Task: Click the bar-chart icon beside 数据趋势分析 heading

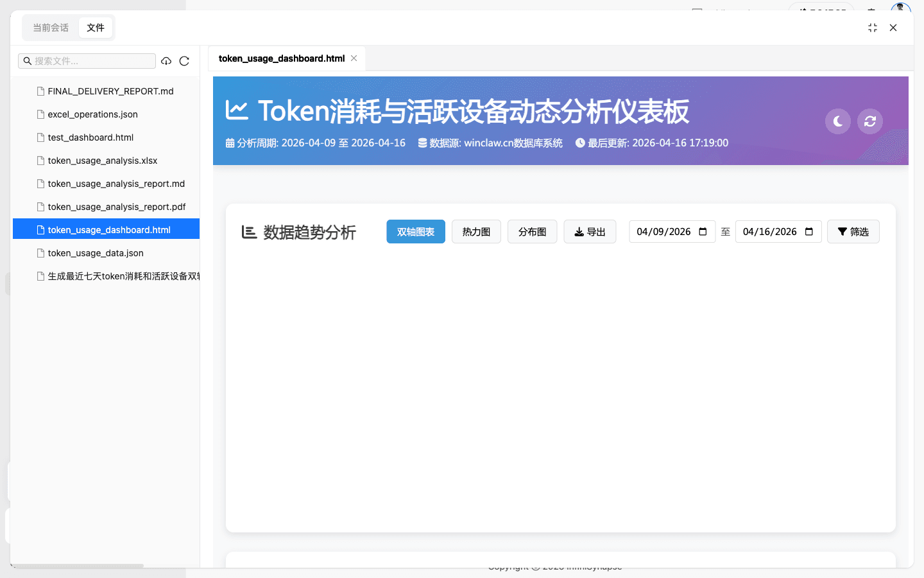Action: point(250,233)
